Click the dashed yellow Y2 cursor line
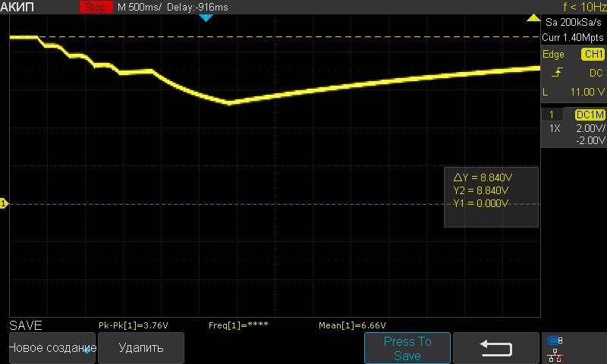Image resolution: width=607 pixels, height=364 pixels. tap(303, 36)
